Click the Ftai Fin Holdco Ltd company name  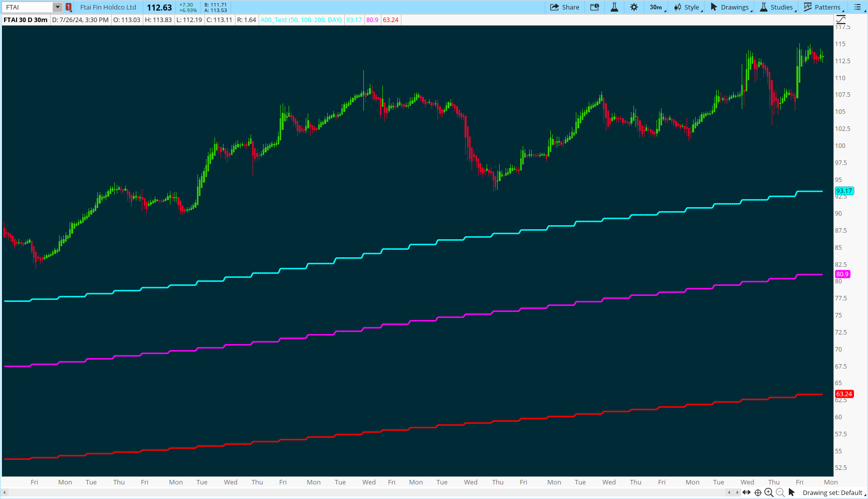pyautogui.click(x=108, y=7)
